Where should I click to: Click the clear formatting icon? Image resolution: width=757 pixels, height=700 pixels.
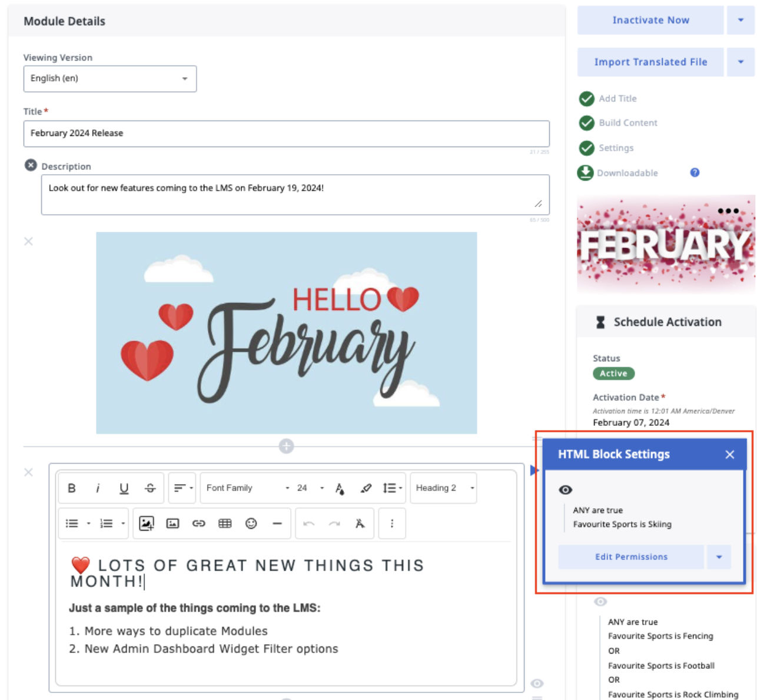tap(360, 524)
